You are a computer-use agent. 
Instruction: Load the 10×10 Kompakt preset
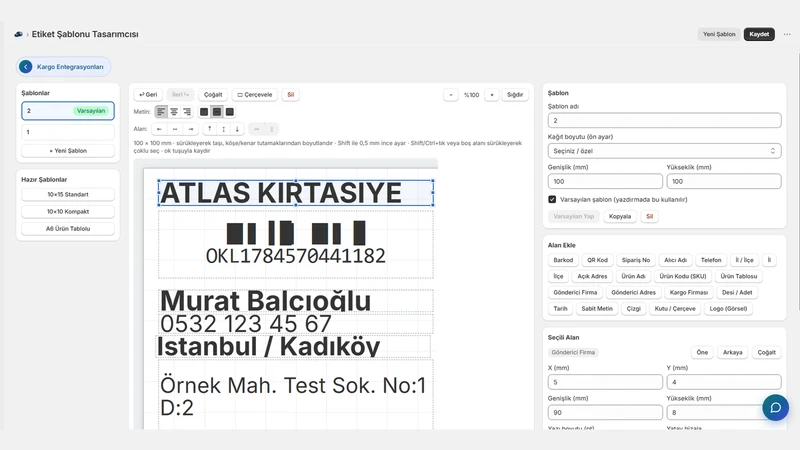(68, 212)
